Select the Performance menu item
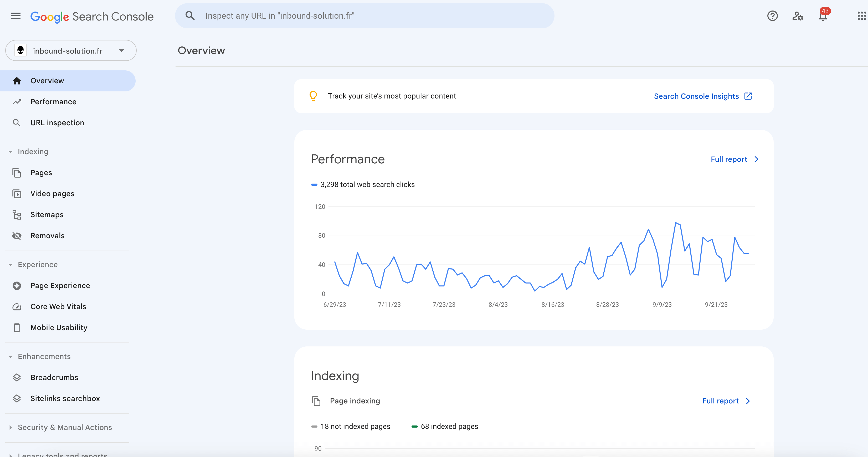The width and height of the screenshot is (868, 457). [x=53, y=101]
